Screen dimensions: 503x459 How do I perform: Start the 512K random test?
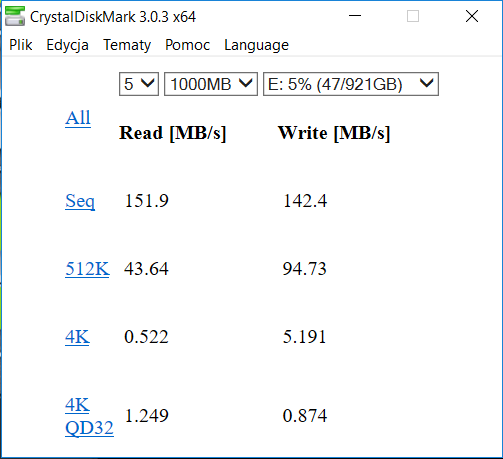pos(87,269)
